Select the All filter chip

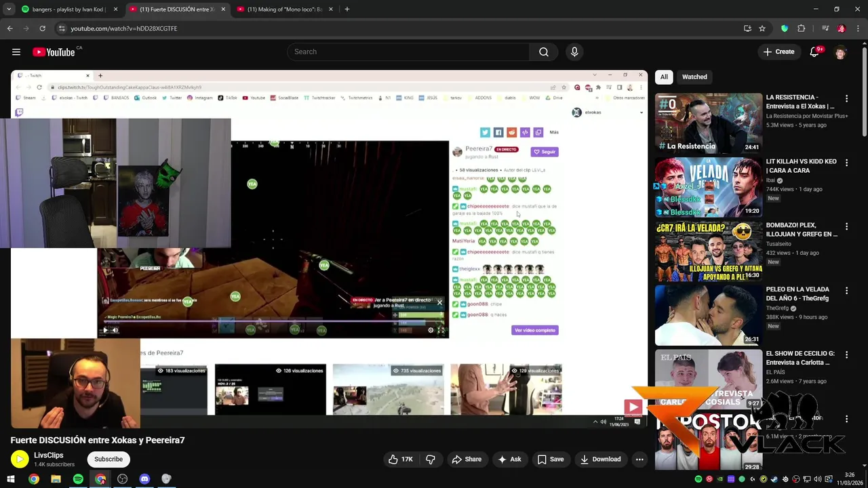tap(664, 77)
